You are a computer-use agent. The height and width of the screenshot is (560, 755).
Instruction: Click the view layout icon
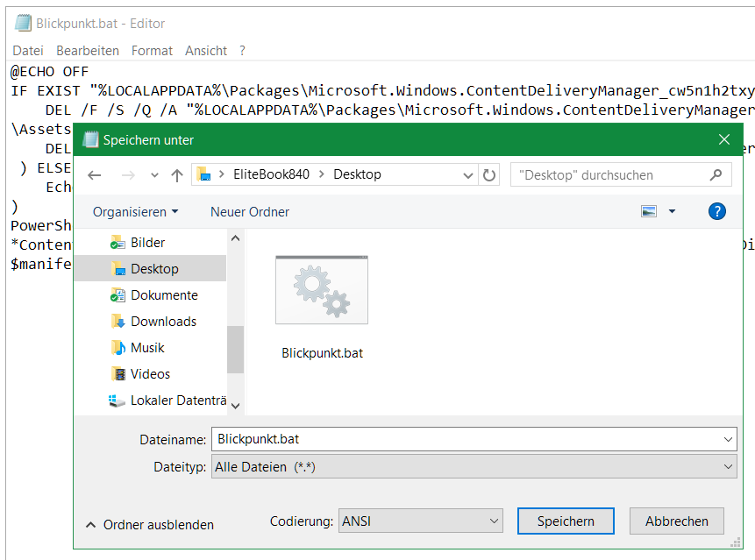pyautogui.click(x=649, y=211)
